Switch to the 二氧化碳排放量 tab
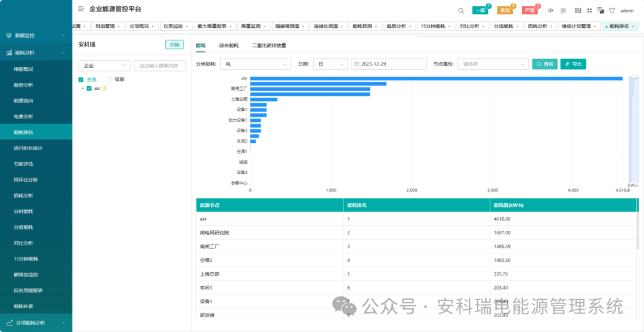Image resolution: width=644 pixels, height=332 pixels. [269, 45]
